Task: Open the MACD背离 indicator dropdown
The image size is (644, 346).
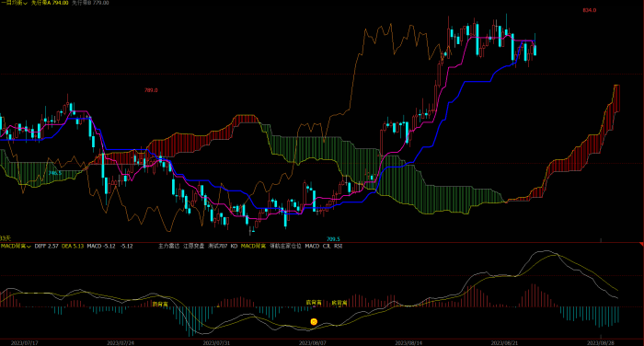Action: pyautogui.click(x=16, y=246)
